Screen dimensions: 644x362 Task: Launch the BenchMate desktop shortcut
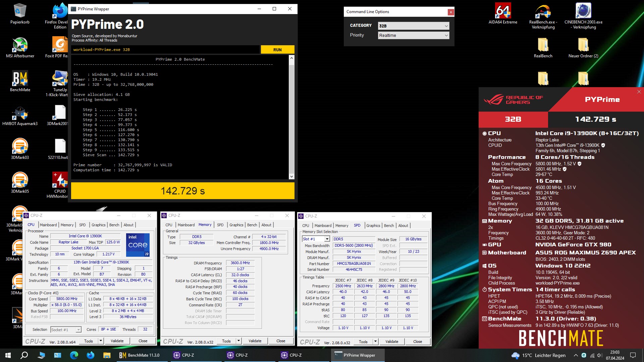pyautogui.click(x=20, y=81)
